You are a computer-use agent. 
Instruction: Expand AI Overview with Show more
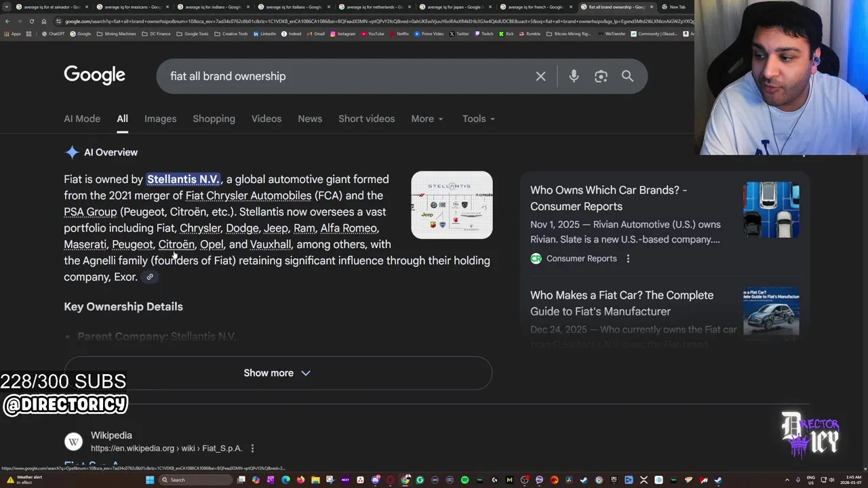pos(277,373)
